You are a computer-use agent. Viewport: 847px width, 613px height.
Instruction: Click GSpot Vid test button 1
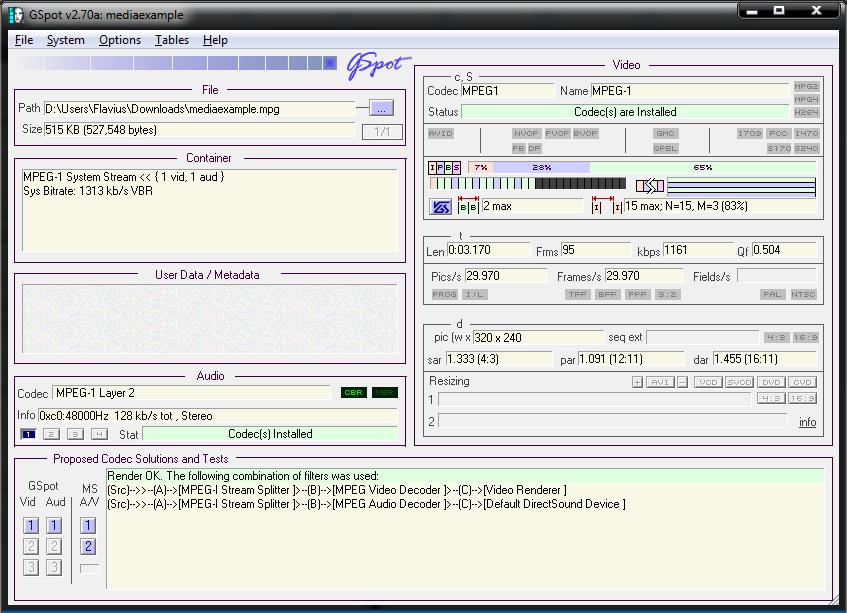click(31, 526)
